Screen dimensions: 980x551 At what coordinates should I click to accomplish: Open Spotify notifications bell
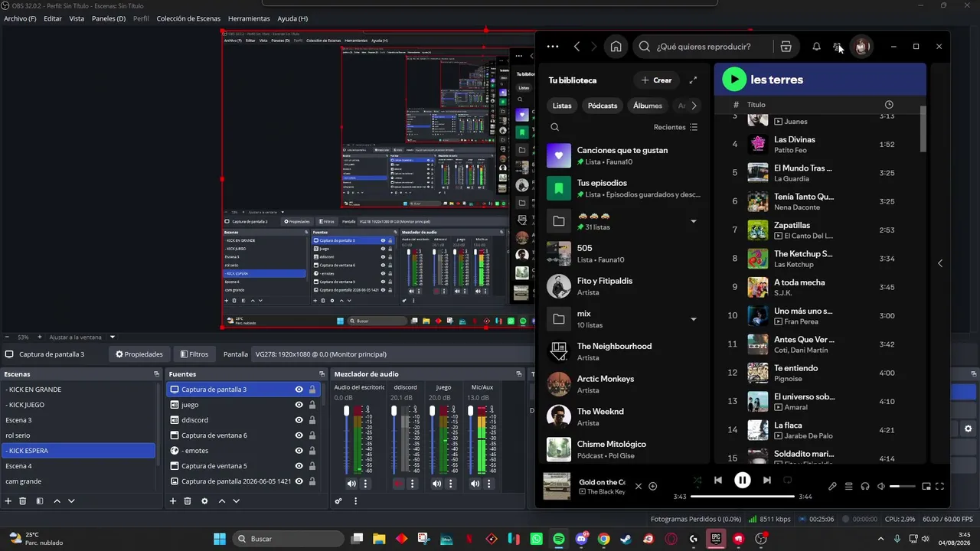click(x=816, y=47)
